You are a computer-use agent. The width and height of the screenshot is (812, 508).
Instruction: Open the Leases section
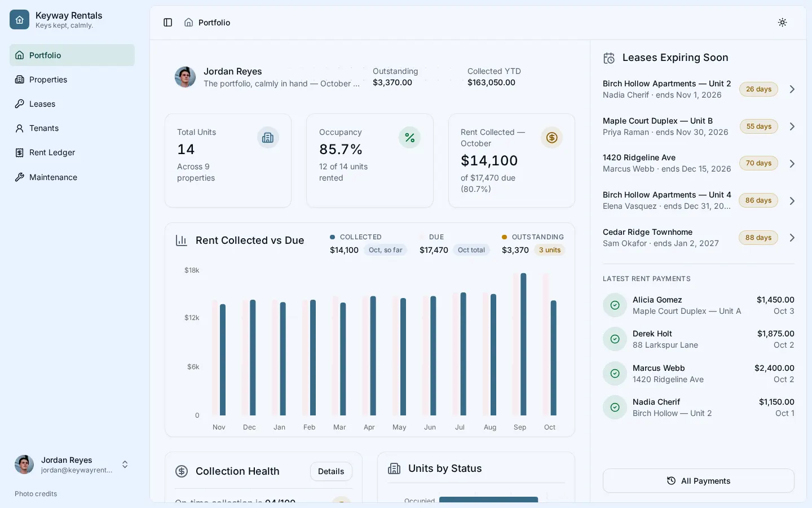tap(72, 104)
